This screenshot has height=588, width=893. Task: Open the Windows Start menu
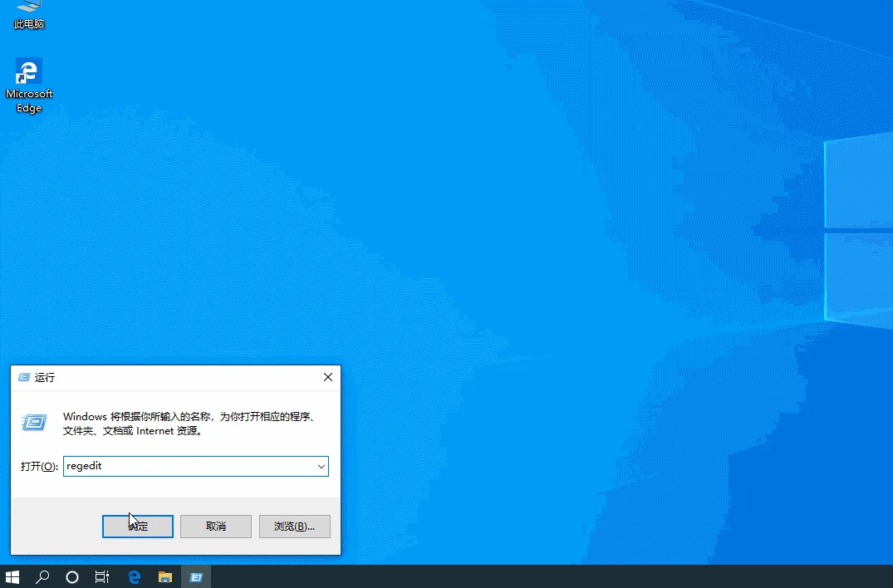[12, 576]
